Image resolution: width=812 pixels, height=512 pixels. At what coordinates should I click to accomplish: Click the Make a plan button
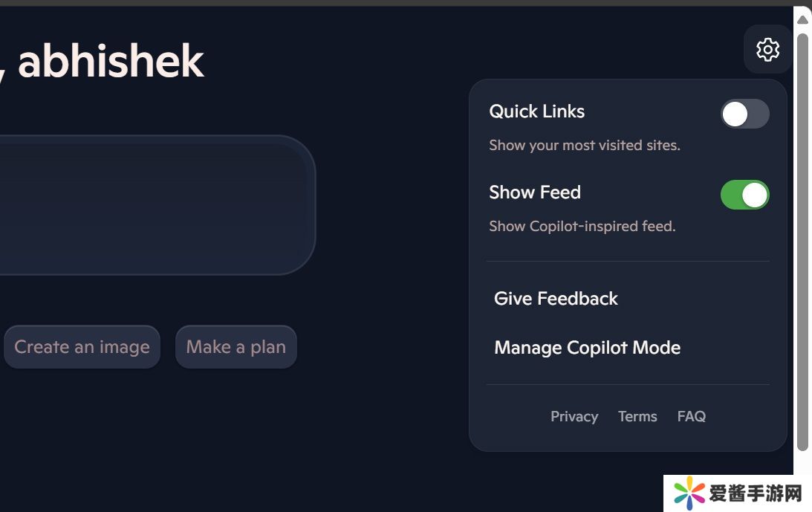click(x=236, y=347)
